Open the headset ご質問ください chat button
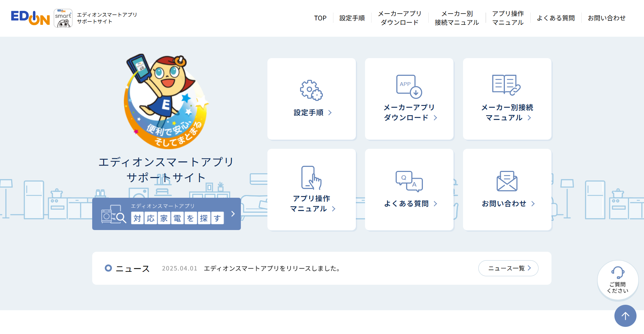The height and width of the screenshot is (334, 644). click(617, 280)
